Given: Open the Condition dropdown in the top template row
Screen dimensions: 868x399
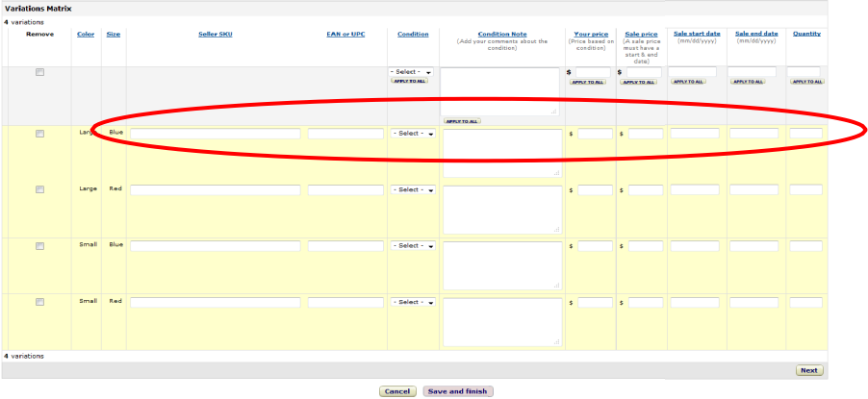Looking at the screenshot, I should pyautogui.click(x=411, y=72).
